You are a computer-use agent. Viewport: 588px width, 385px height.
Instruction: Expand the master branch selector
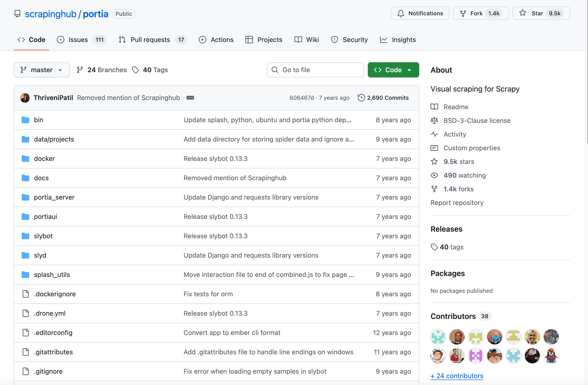[x=41, y=70]
